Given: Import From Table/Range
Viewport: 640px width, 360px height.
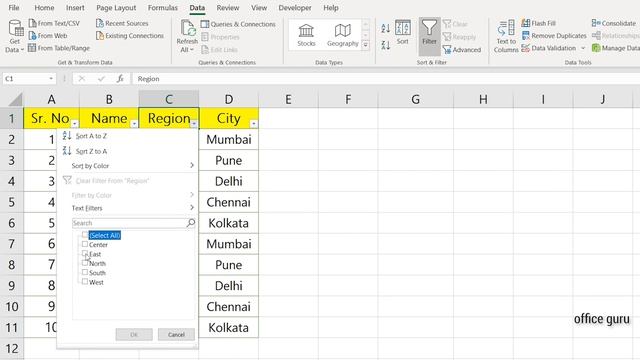Looking at the screenshot, I should pyautogui.click(x=59, y=48).
